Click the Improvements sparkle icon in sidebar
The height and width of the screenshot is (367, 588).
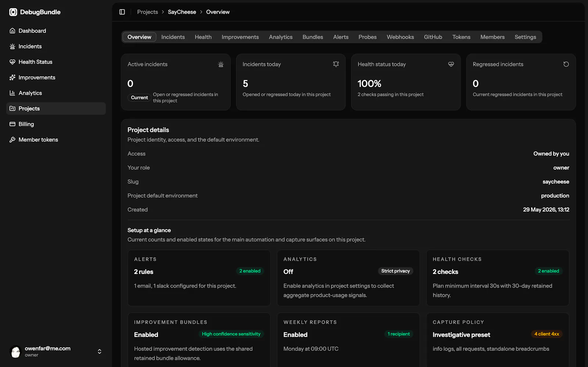12,78
